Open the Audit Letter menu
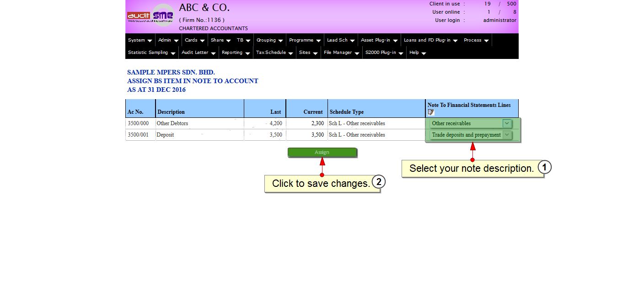Image resolution: width=644 pixels, height=291 pixels. click(199, 53)
